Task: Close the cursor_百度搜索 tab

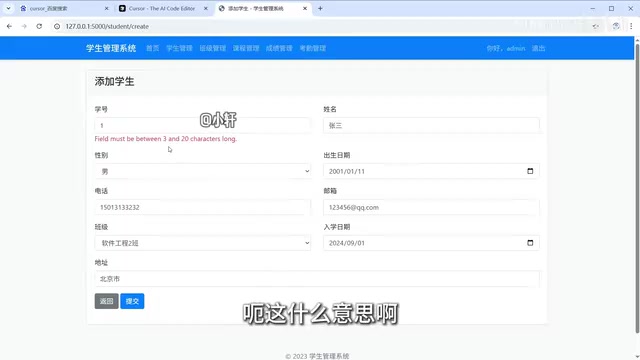Action: click(x=107, y=8)
